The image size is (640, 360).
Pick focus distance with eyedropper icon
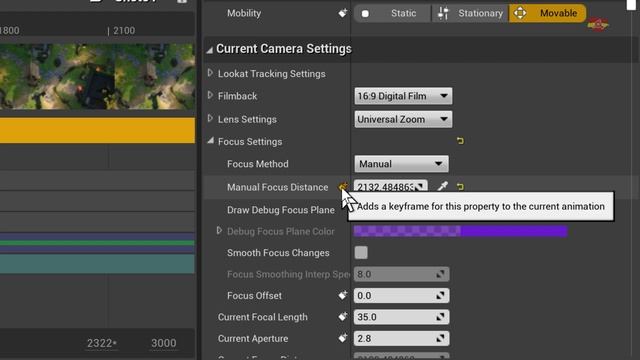(x=442, y=187)
